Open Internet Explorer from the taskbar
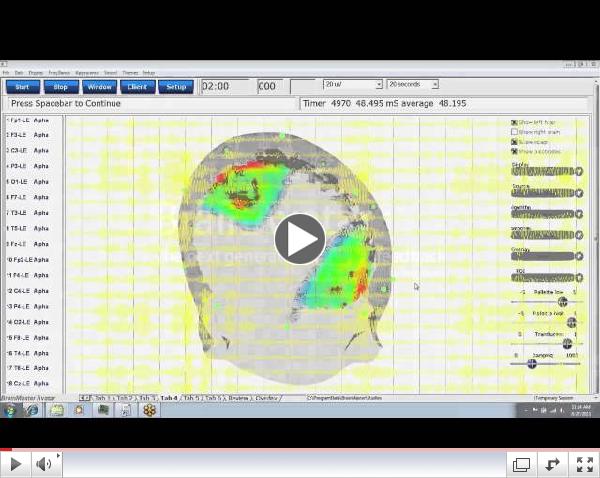 point(31,410)
